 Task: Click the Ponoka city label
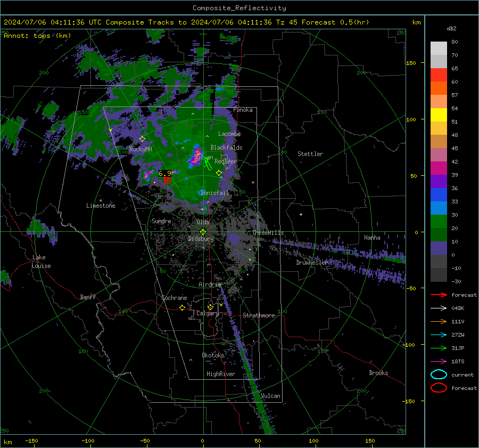click(x=243, y=110)
